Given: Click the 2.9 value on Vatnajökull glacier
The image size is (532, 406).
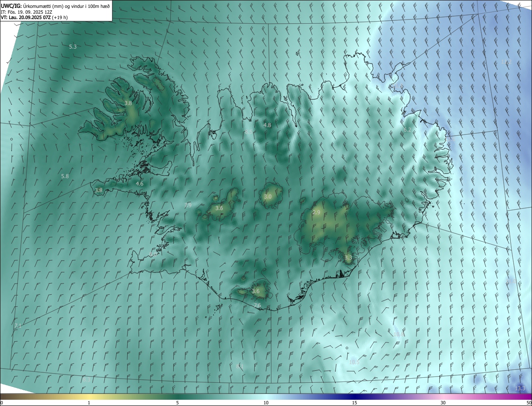Looking at the screenshot, I should pos(316,212).
